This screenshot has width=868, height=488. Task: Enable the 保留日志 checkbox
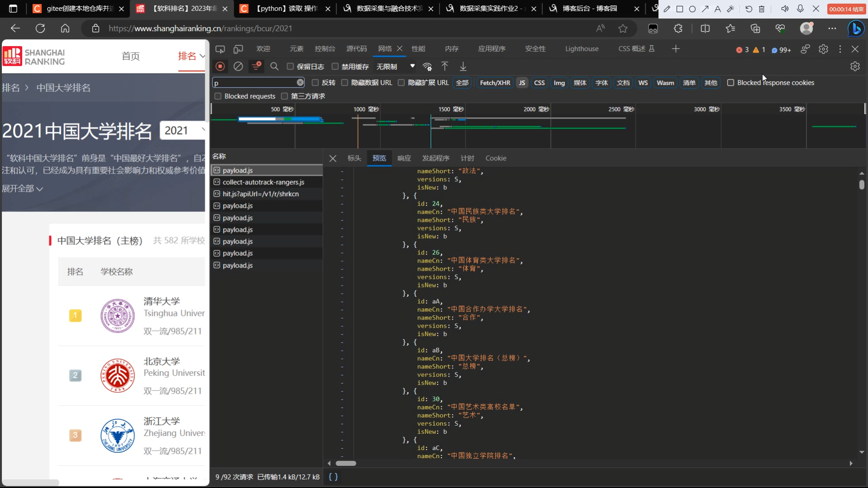click(290, 66)
